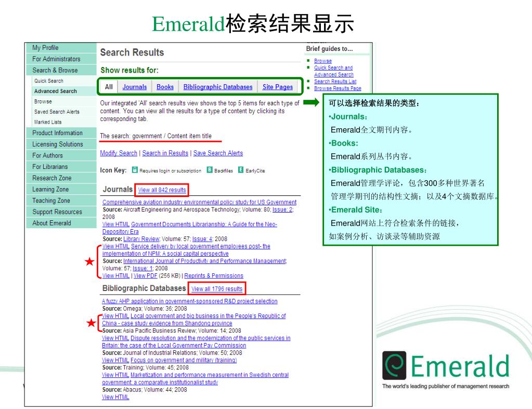Viewport: 532px width, 409px height.
Task: Switch to the Journals tab
Action: [134, 87]
